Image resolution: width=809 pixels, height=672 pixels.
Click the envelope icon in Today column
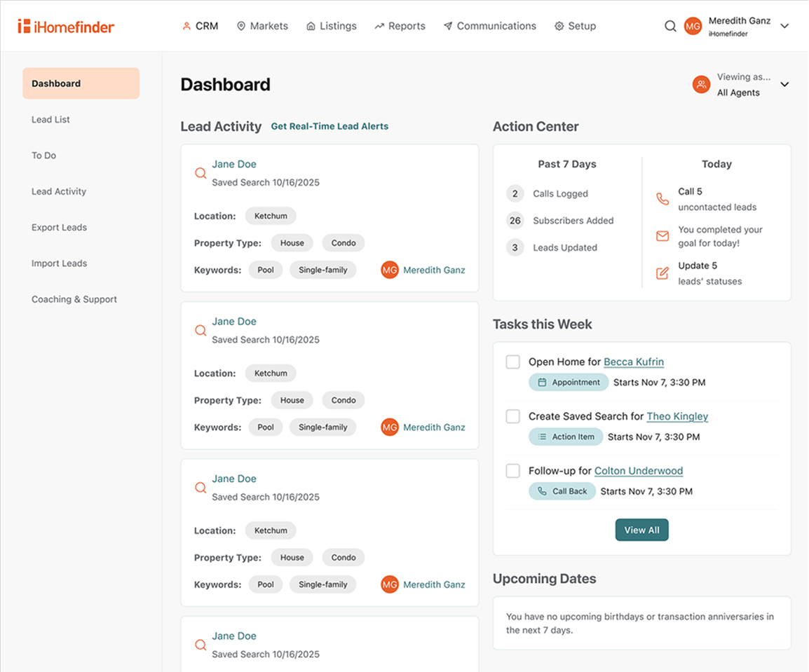click(662, 236)
